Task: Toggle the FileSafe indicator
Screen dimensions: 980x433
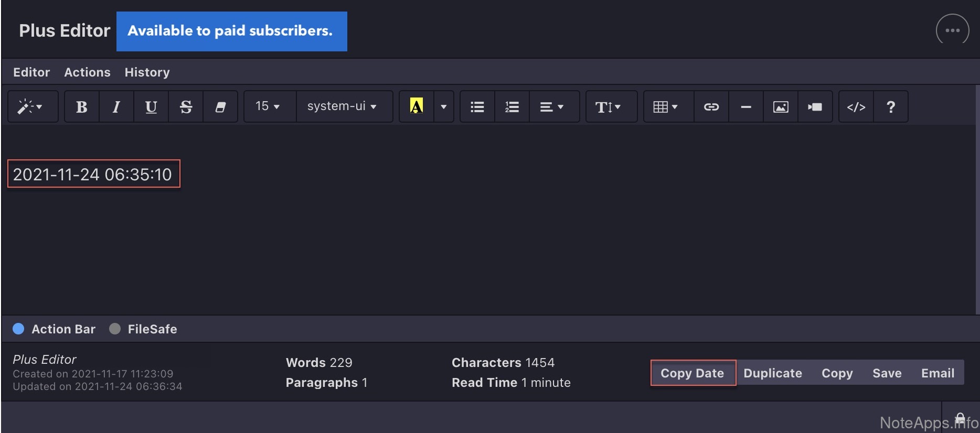Action: coord(115,329)
